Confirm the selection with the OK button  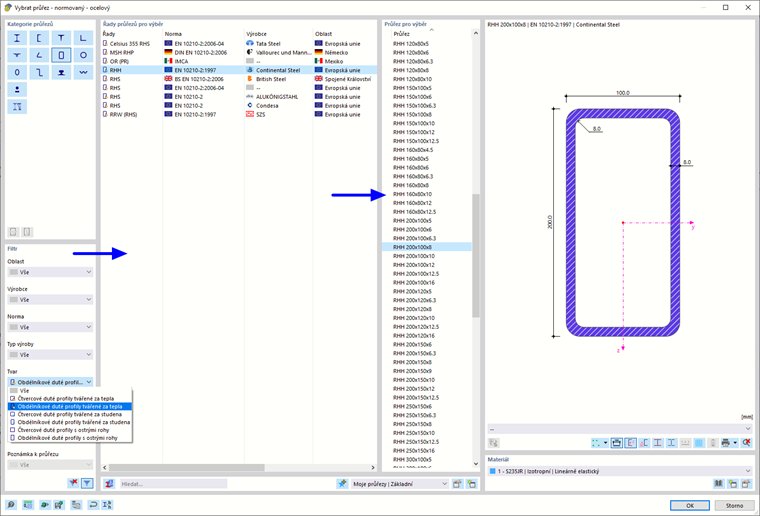pyautogui.click(x=690, y=505)
